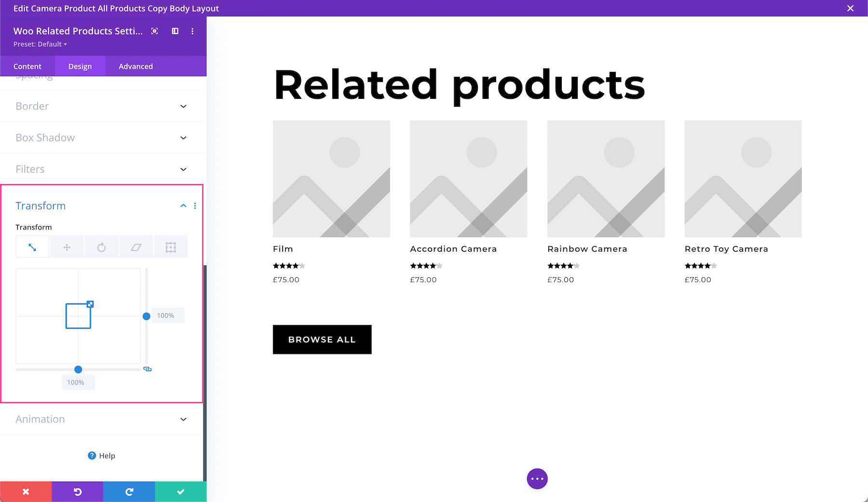Open the module settings three-dot menu

click(192, 31)
